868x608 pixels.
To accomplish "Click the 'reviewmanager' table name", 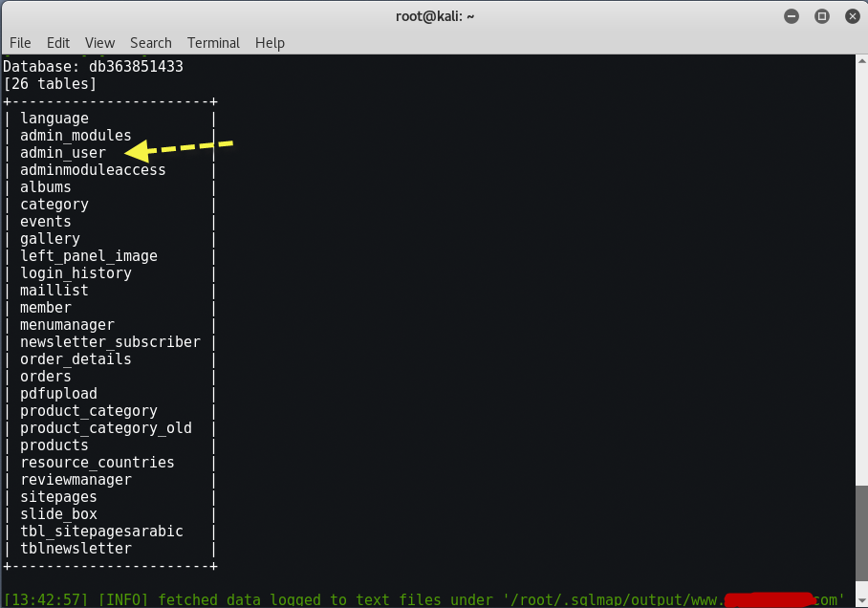I will pos(76,479).
